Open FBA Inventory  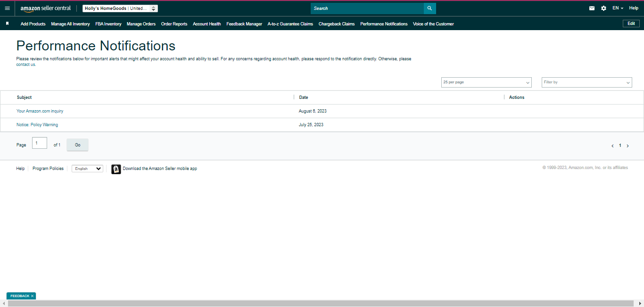point(108,24)
